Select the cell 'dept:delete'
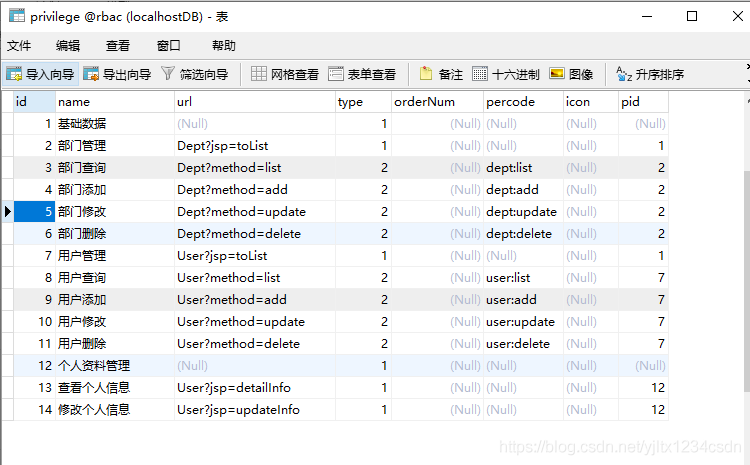Viewport: 750px width, 465px height. (523, 234)
